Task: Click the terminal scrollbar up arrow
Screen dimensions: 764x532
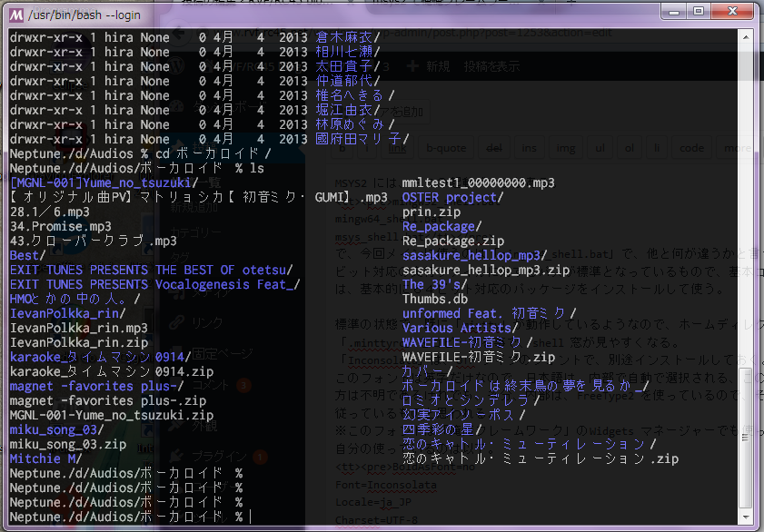Action: pos(746,37)
